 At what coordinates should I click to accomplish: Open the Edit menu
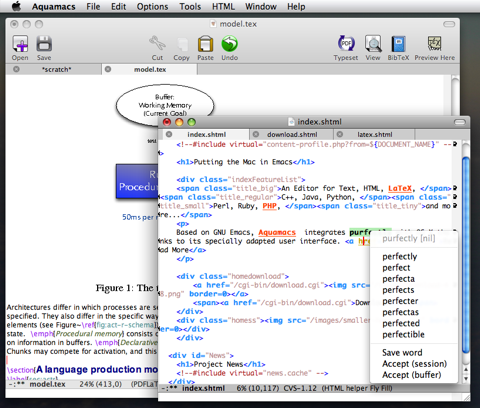click(118, 7)
